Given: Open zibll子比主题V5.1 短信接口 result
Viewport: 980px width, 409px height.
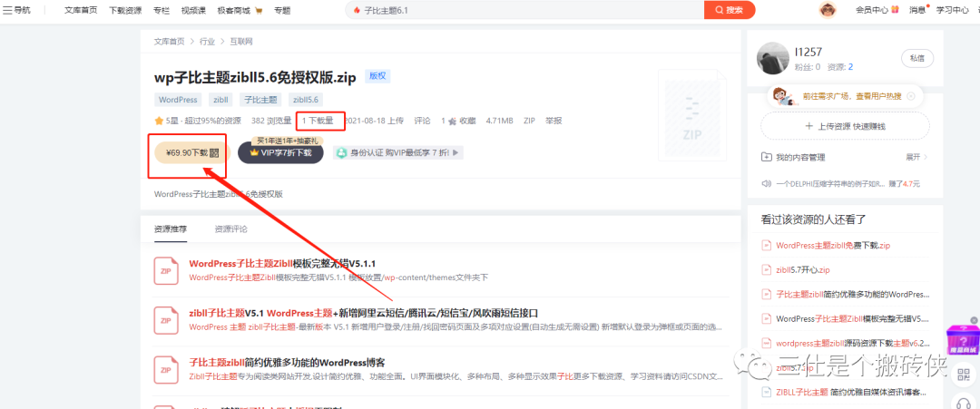Looking at the screenshot, I should (x=363, y=312).
